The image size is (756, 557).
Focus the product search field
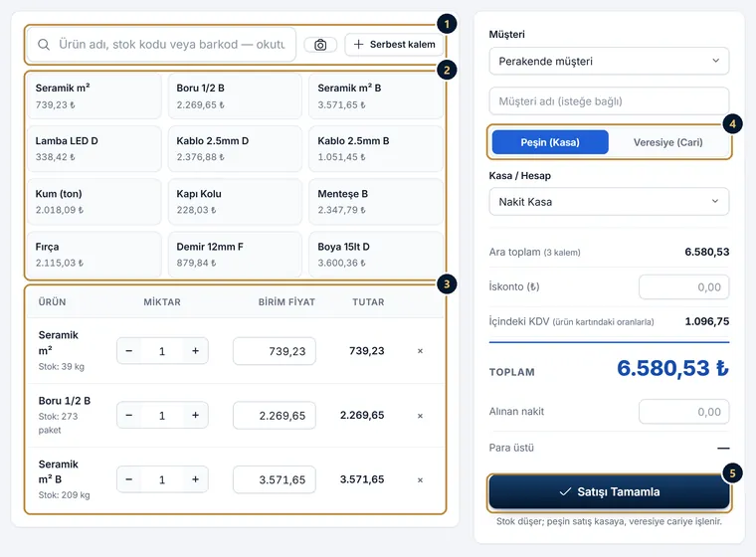161,45
